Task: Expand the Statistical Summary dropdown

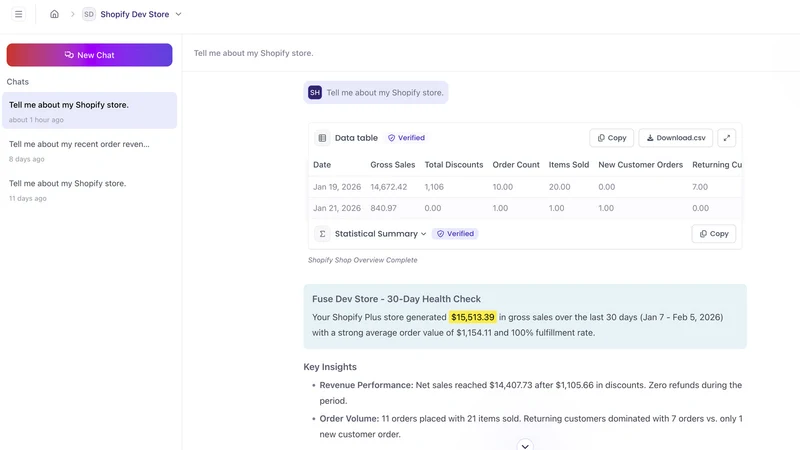Action: tap(423, 234)
